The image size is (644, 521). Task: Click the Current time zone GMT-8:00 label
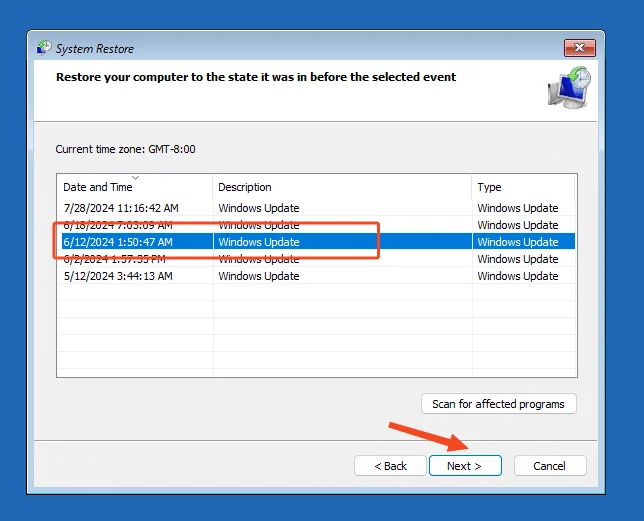pos(125,149)
